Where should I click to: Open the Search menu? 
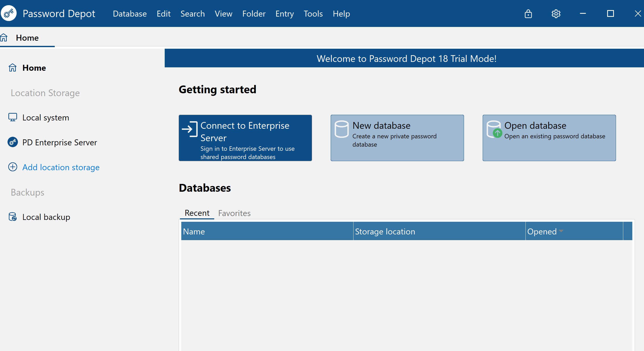tap(192, 13)
